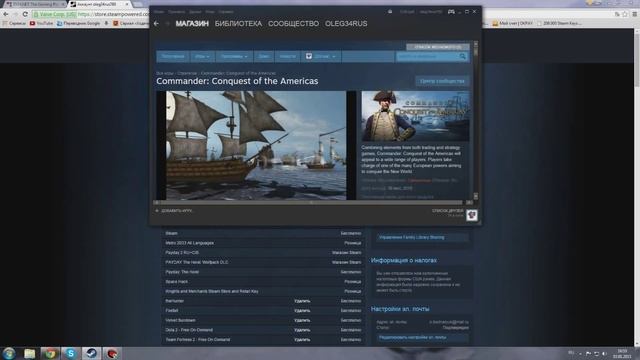Click the plus icon for ДОБАВИТЬ ИГРУ

coord(157,211)
